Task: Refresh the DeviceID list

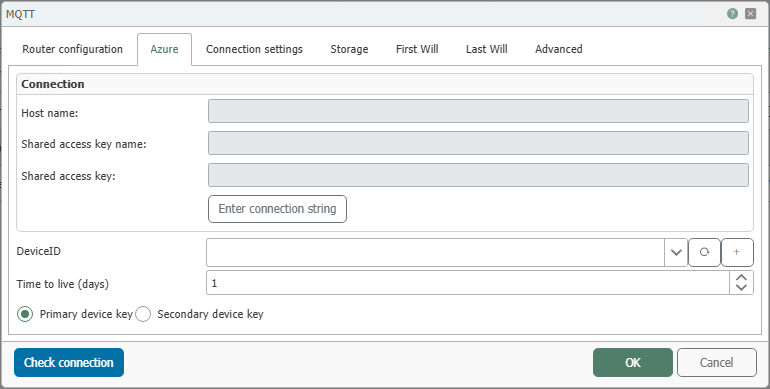Action: click(x=704, y=252)
